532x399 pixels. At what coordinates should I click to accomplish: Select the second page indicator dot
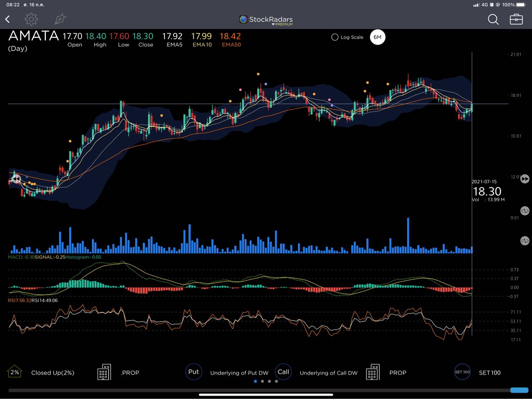click(x=262, y=381)
